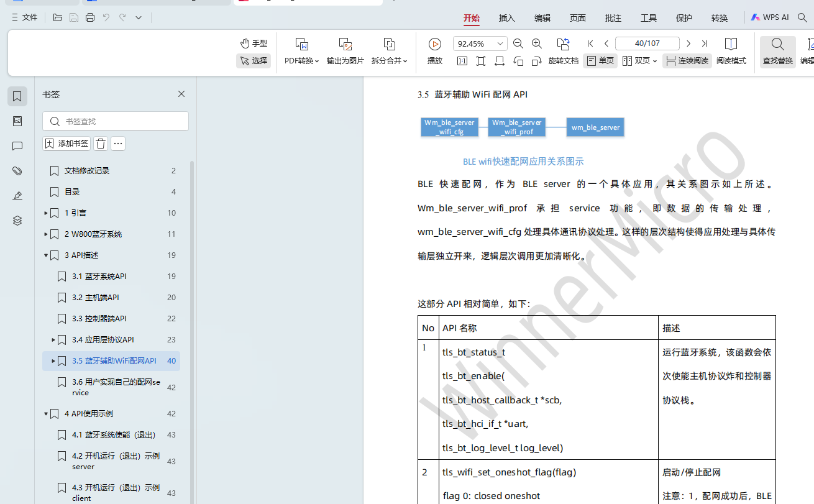
Task: Click 输出为图片 export button
Action: [345, 51]
